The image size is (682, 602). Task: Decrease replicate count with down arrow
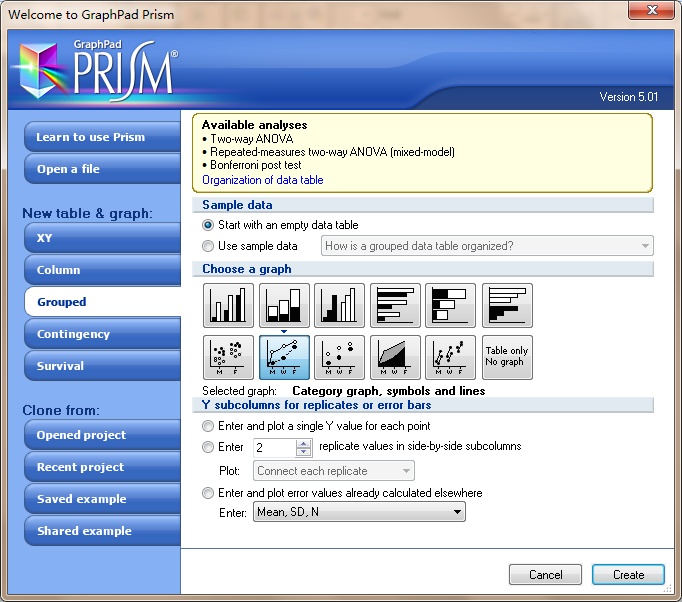coord(304,452)
